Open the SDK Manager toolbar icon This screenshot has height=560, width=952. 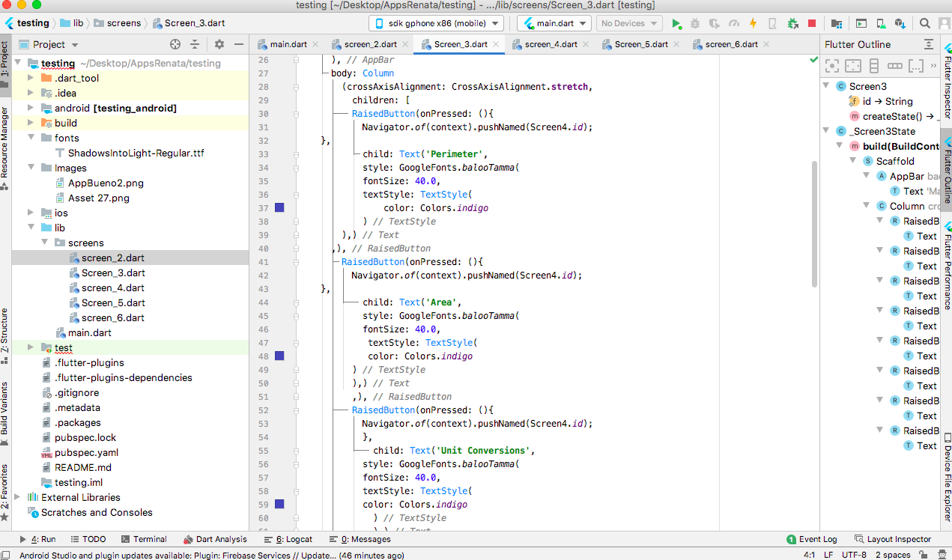pos(900,23)
